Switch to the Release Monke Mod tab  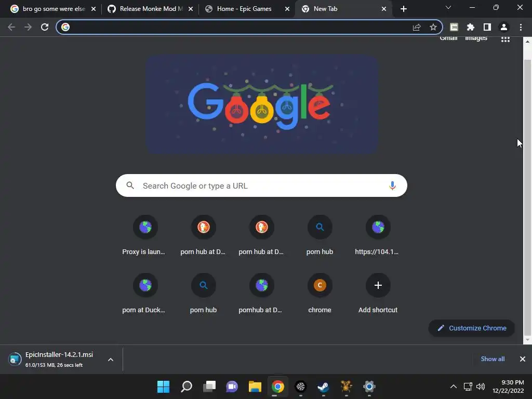coord(149,9)
